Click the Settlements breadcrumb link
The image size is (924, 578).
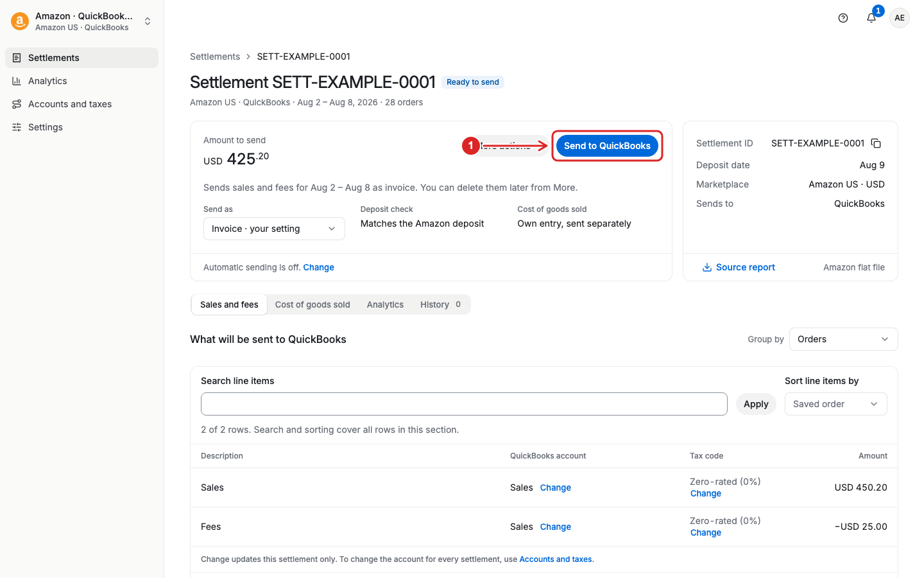click(x=215, y=57)
